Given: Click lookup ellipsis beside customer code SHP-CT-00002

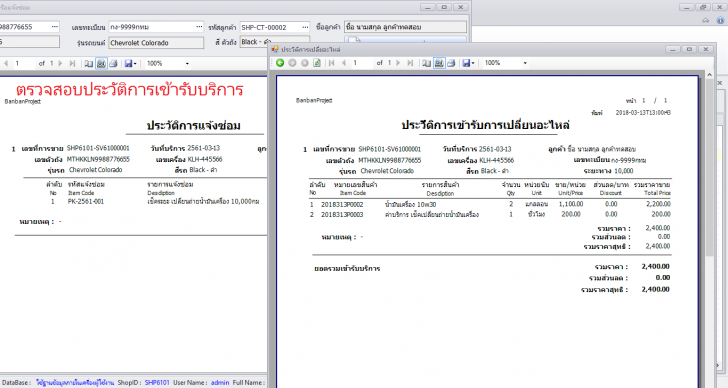Looking at the screenshot, I should 305,27.
